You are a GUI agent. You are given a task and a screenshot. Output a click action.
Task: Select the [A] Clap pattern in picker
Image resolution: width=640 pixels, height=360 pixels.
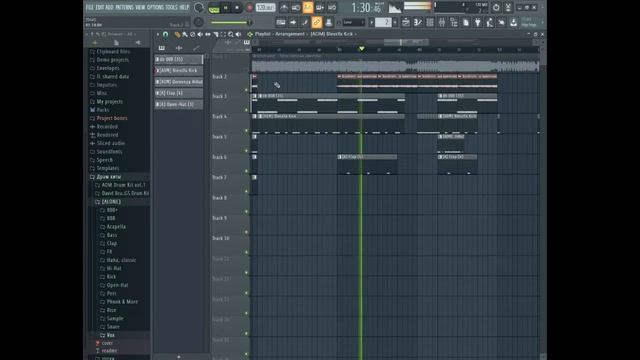coord(179,93)
